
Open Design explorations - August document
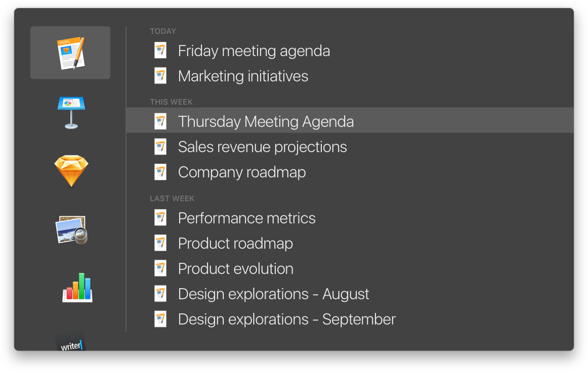[273, 294]
